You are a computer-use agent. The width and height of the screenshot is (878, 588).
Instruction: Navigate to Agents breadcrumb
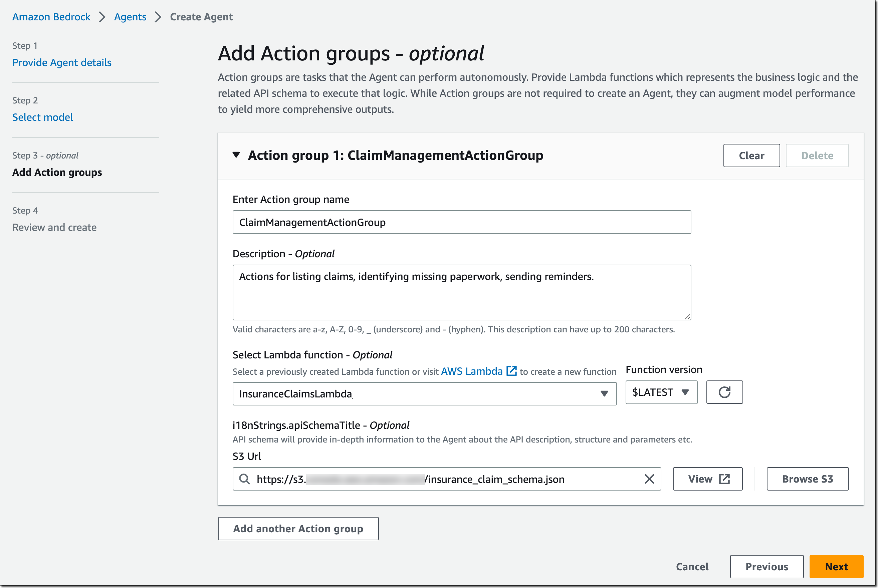pyautogui.click(x=130, y=17)
